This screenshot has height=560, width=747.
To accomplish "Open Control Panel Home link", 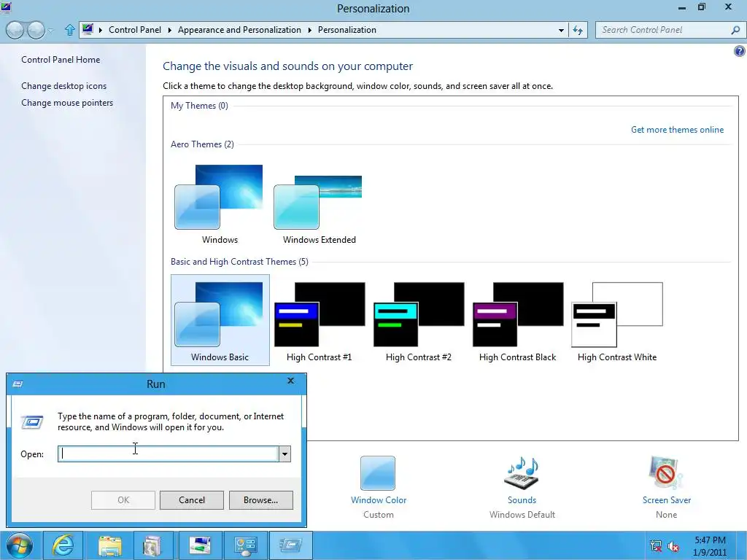I will pyautogui.click(x=61, y=60).
